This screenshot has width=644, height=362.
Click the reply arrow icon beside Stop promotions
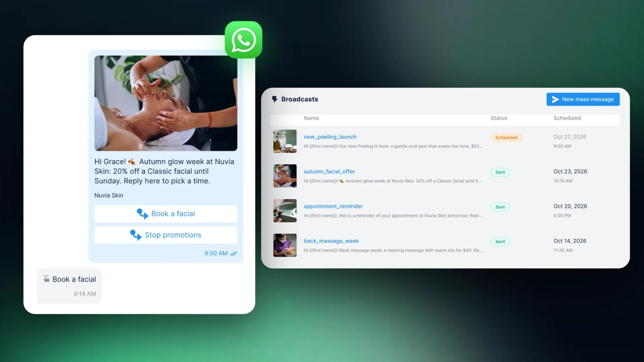[136, 235]
